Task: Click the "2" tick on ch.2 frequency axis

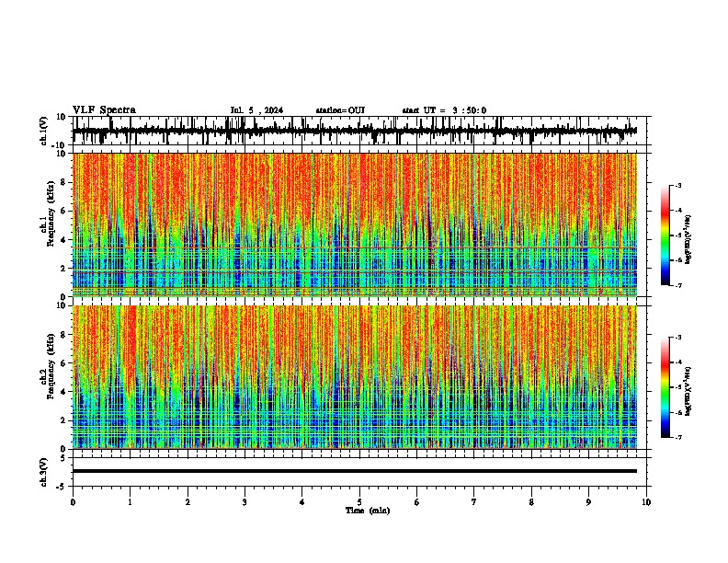Action: click(x=63, y=420)
